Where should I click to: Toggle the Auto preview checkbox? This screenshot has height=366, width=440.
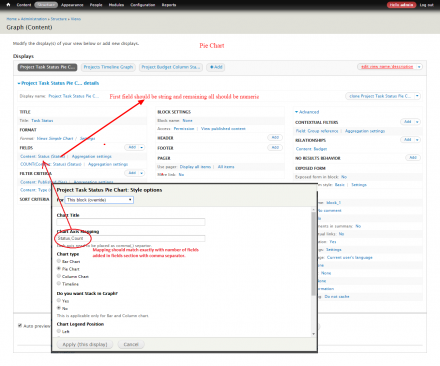click(20, 325)
